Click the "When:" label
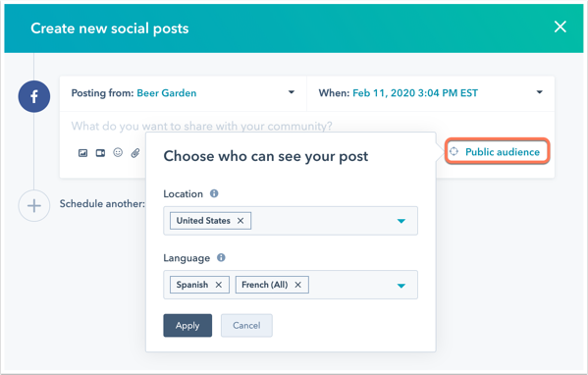Screen dimensions: 588x375 [x=334, y=93]
